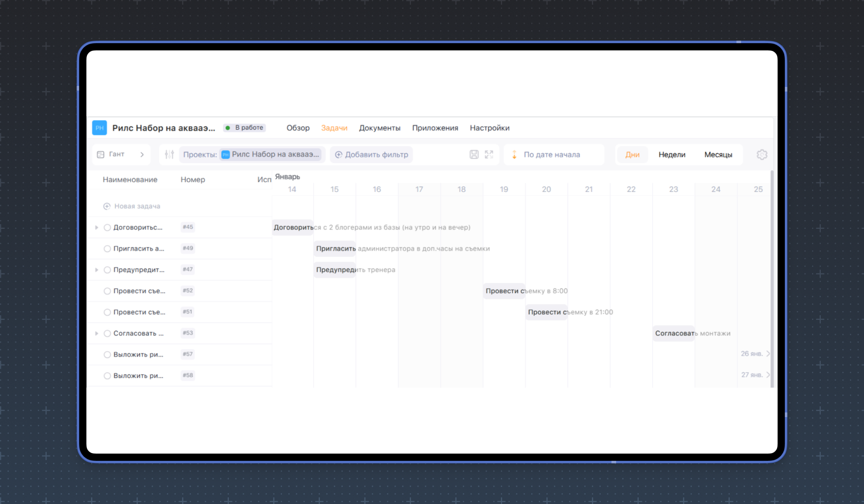Jump to the 26 янв. off-screen task arrow
This screenshot has height=504, width=864.
pos(768,354)
